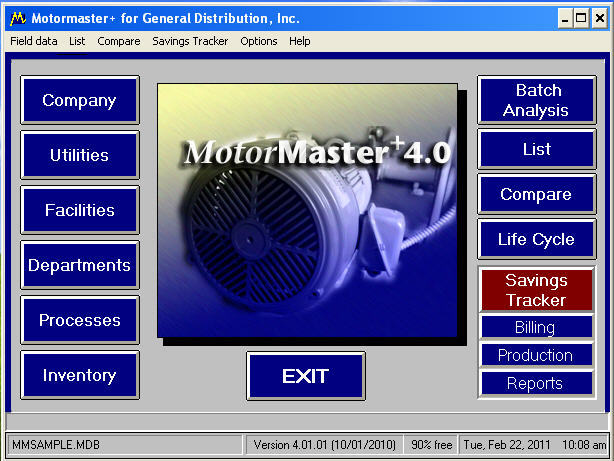614x461 pixels.
Task: Close the Motormaster+ window
Action: pos(600,18)
